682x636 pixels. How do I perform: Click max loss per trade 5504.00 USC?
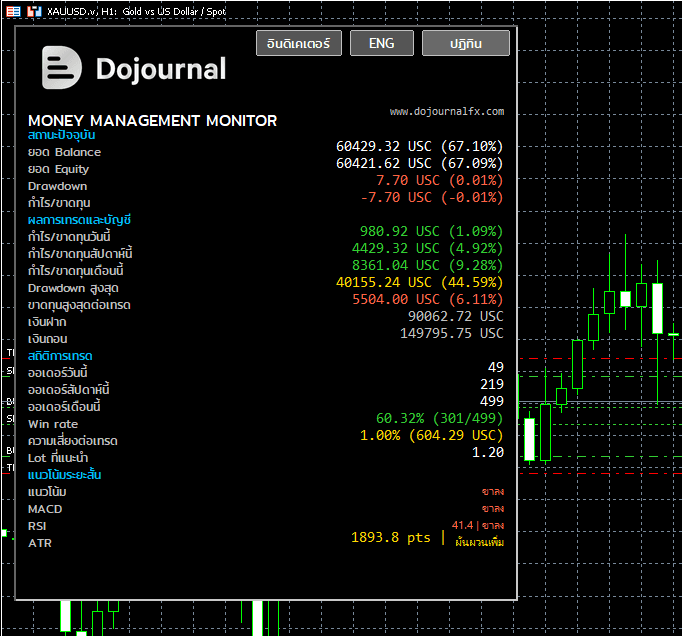coord(427,299)
